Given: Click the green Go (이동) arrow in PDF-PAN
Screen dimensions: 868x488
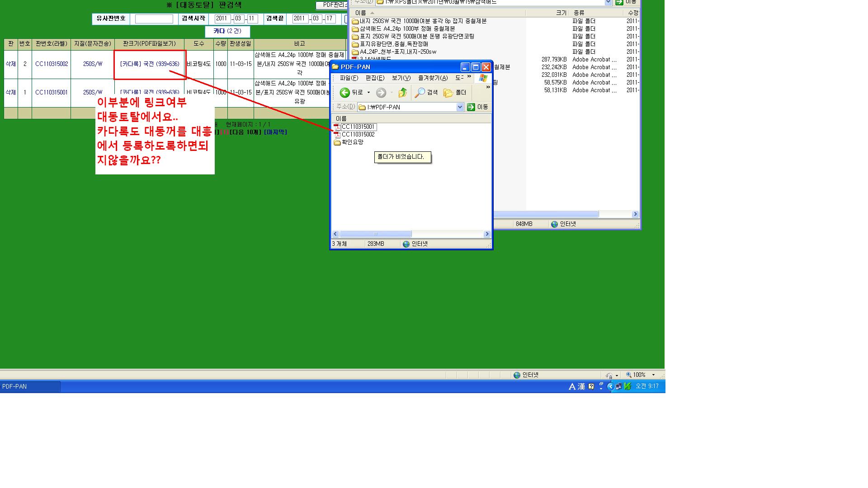Looking at the screenshot, I should tap(471, 107).
